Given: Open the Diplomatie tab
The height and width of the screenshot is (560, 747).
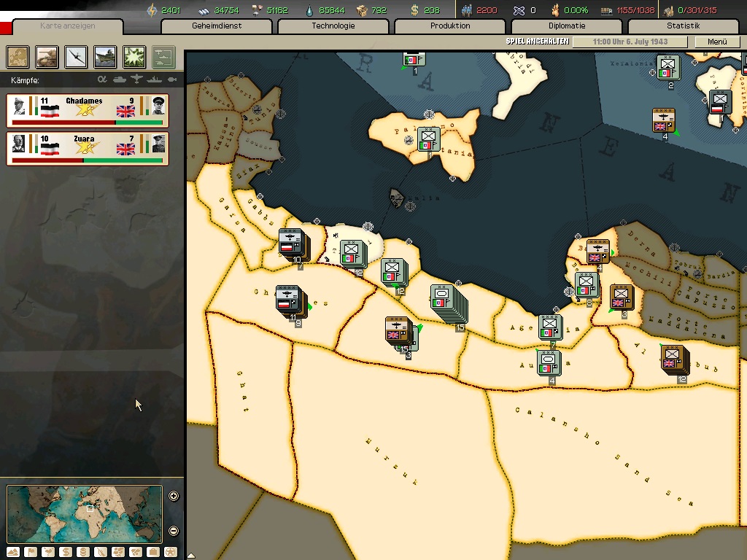Looking at the screenshot, I should [566, 26].
